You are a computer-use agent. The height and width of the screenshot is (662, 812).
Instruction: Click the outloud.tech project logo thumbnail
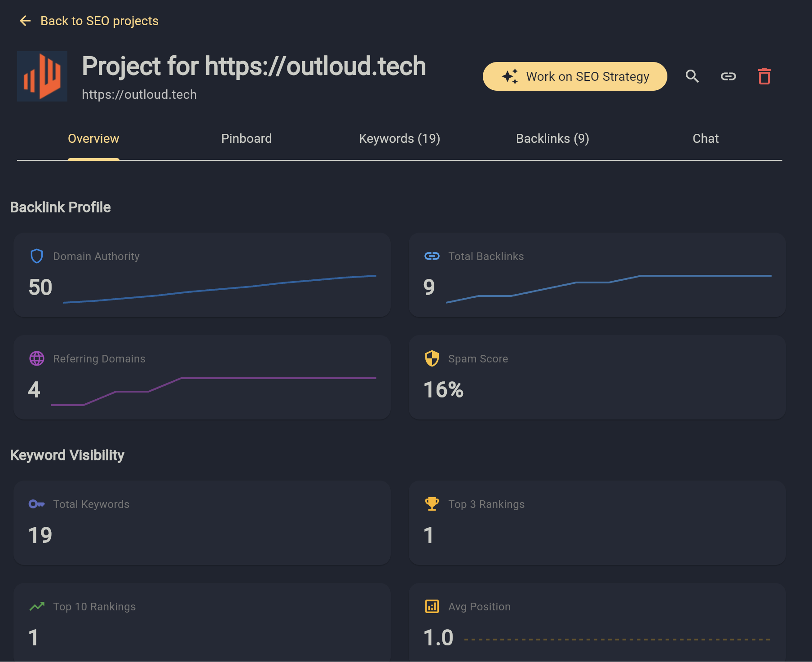(42, 76)
